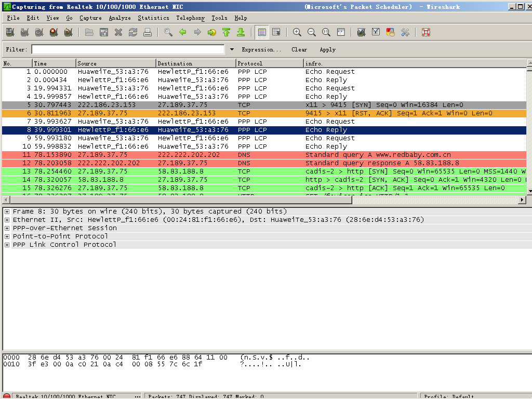Zoom out packet text icon

click(312, 32)
